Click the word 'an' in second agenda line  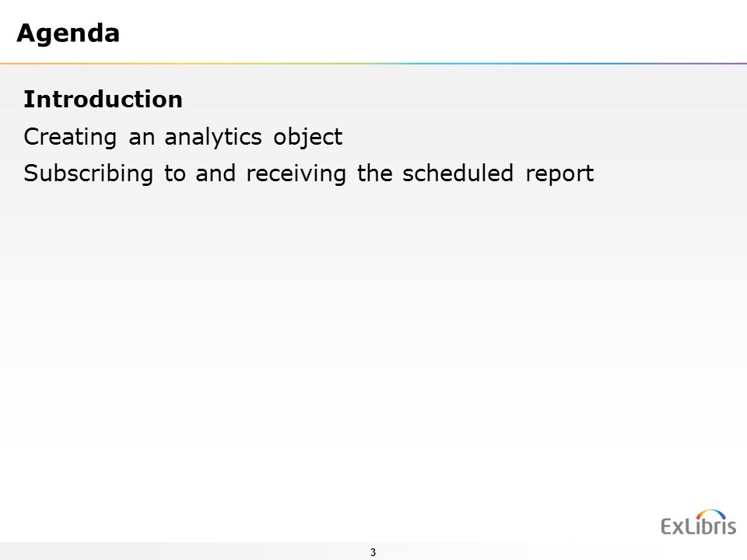(x=142, y=138)
